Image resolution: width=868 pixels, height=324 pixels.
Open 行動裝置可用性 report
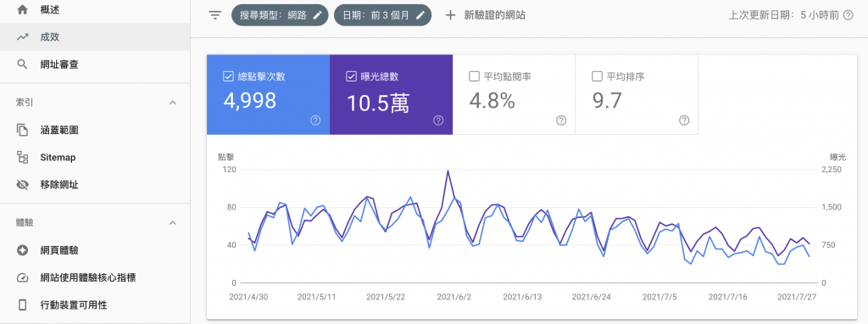click(95, 304)
